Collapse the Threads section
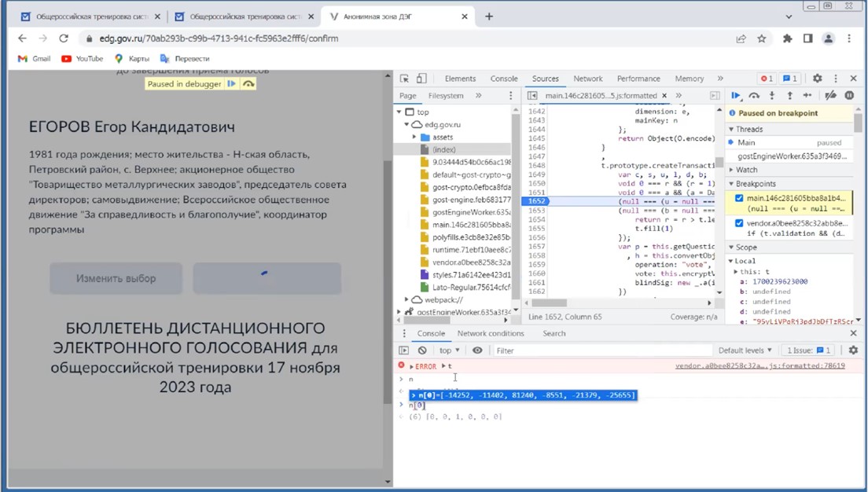This screenshot has width=868, height=492. tap(730, 129)
